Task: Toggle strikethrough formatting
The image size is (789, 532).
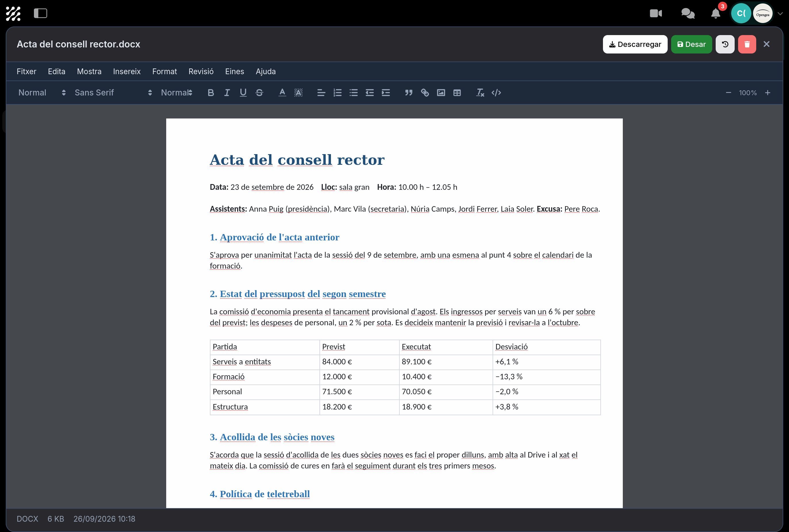Action: pos(259,93)
